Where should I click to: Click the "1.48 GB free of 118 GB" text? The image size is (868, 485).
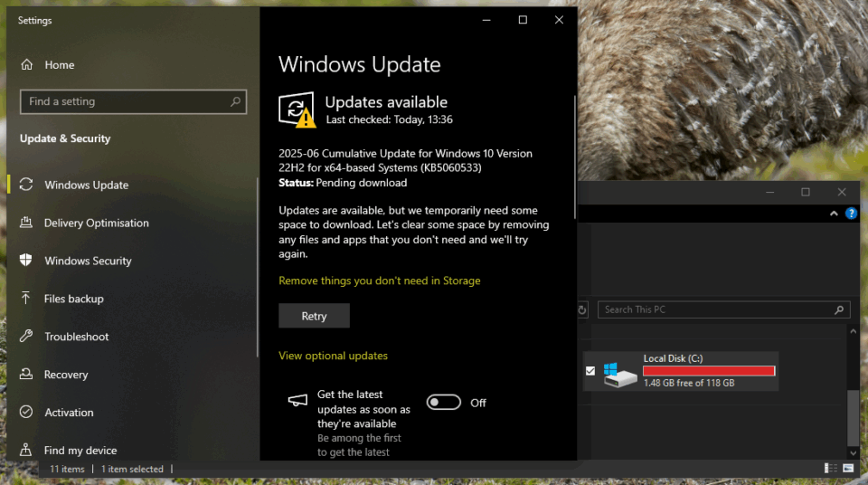pyautogui.click(x=689, y=383)
